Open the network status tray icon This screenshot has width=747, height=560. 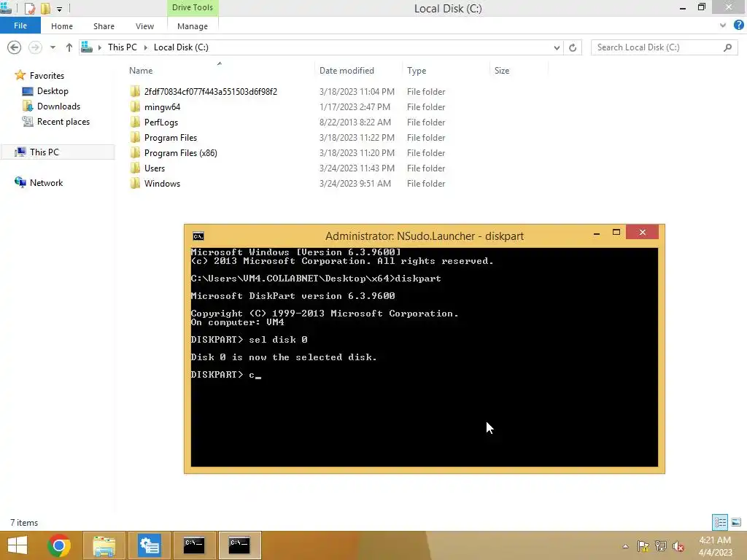[661, 546]
